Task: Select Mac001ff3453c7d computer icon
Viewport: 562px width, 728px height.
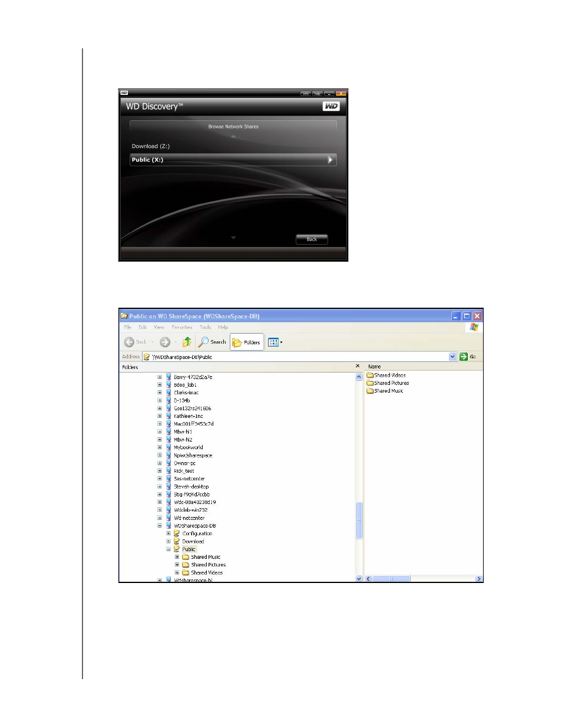Action: 168,424
